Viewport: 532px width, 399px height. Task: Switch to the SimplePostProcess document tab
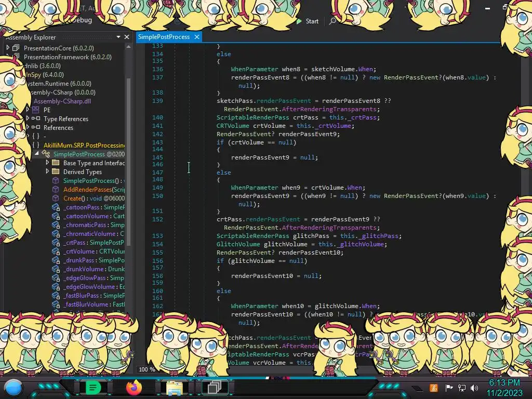tap(164, 37)
